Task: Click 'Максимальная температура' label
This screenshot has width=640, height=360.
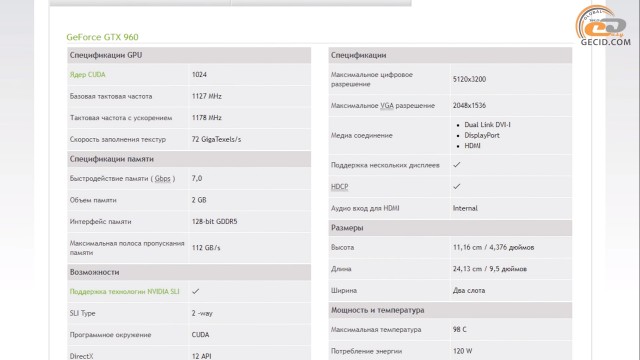Action: pos(376,329)
